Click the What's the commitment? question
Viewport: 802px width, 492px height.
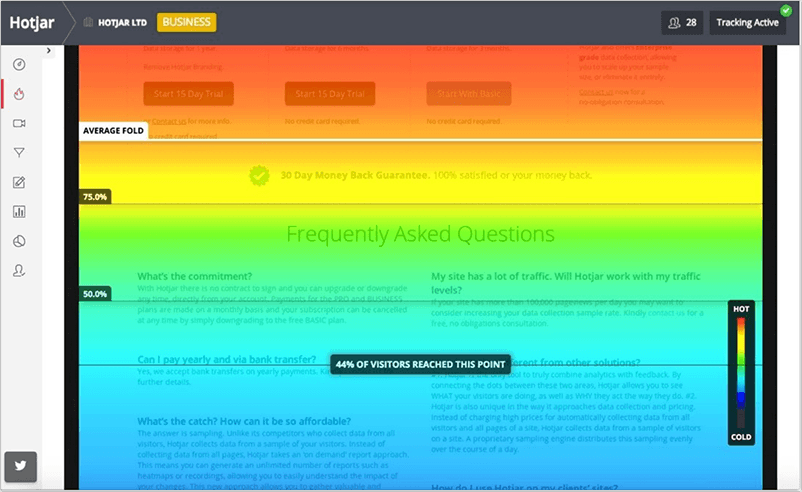[x=194, y=276]
